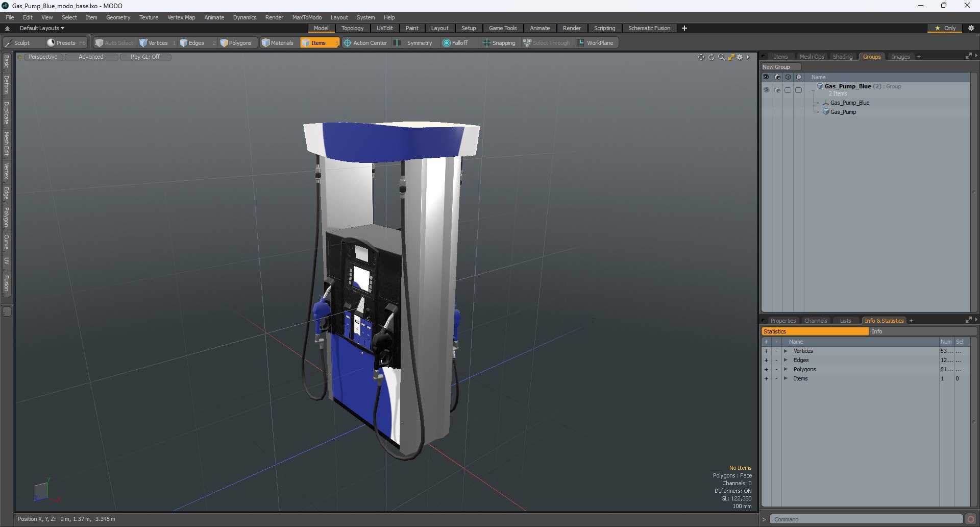Click the viewport pan move icon
Viewport: 980px width, 527px height.
(701, 57)
